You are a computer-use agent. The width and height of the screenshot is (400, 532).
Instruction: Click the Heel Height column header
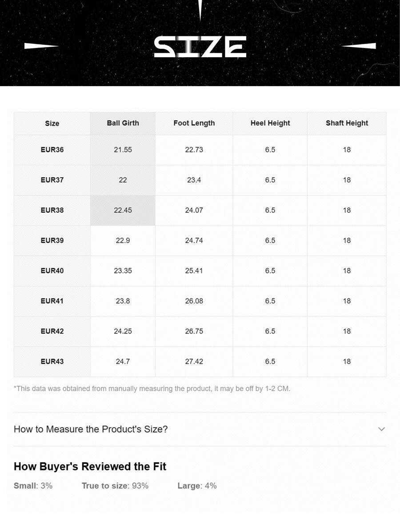pyautogui.click(x=270, y=123)
